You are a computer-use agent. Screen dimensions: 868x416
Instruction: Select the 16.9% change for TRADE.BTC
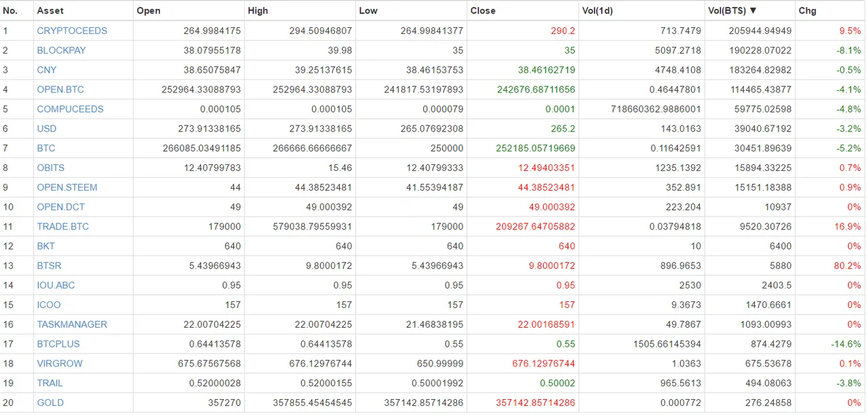[x=848, y=227]
